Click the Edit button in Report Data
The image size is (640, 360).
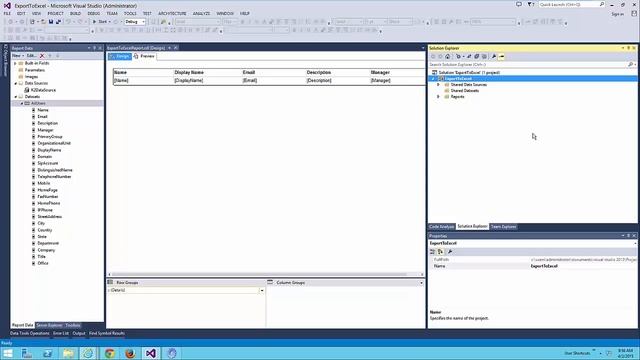[x=31, y=56]
